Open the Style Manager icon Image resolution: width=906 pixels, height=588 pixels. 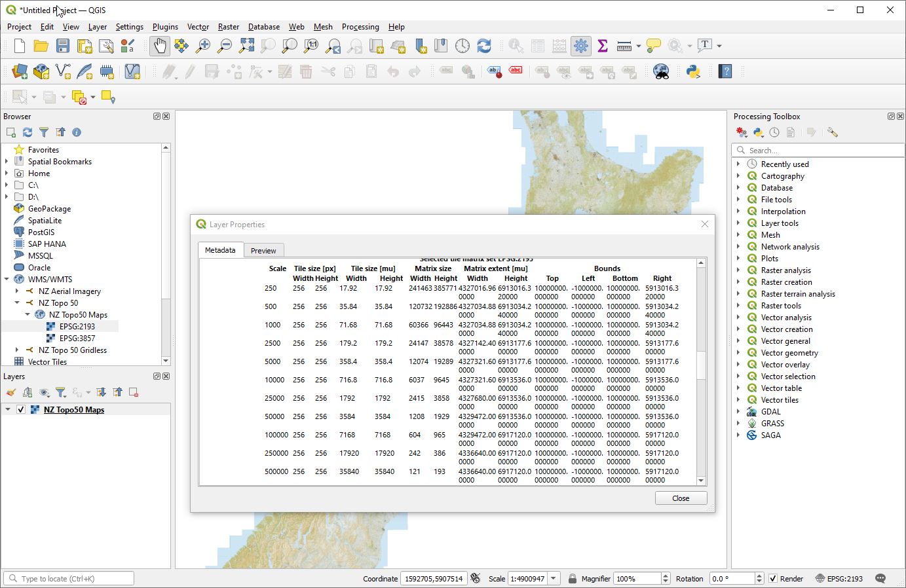128,46
